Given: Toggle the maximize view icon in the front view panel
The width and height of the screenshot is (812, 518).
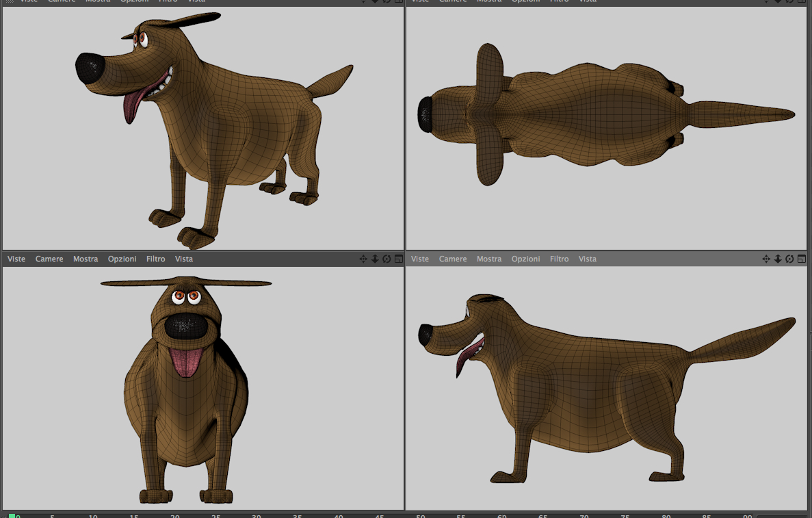Looking at the screenshot, I should tap(398, 259).
